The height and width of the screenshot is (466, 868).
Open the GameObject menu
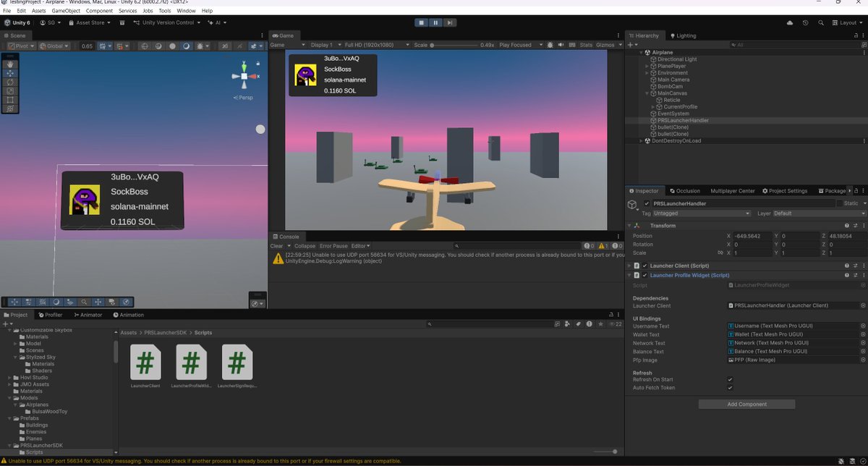click(x=66, y=11)
